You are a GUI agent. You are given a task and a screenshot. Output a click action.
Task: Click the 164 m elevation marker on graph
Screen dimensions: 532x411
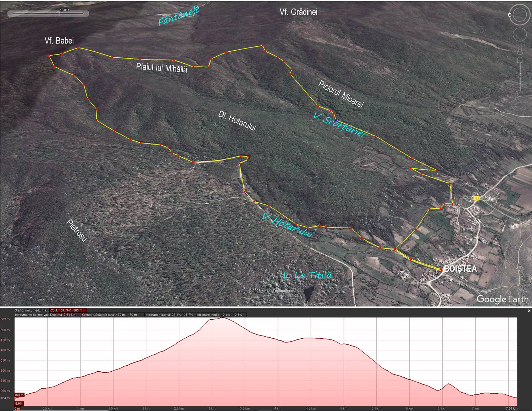pyautogui.click(x=19, y=395)
